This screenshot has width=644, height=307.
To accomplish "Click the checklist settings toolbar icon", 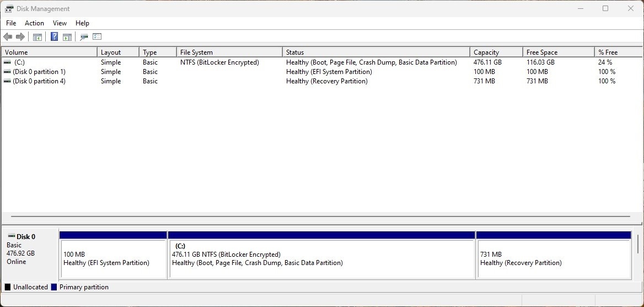I will (97, 36).
